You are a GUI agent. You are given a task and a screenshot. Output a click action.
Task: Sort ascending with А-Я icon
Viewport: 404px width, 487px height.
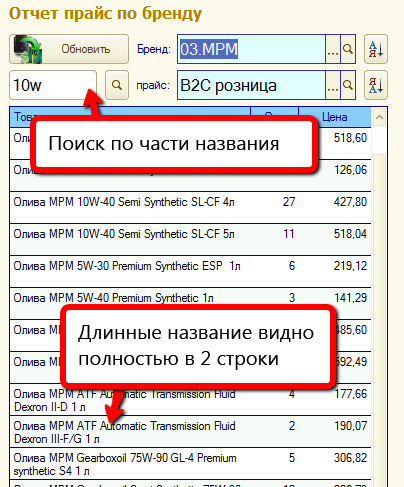(x=376, y=49)
